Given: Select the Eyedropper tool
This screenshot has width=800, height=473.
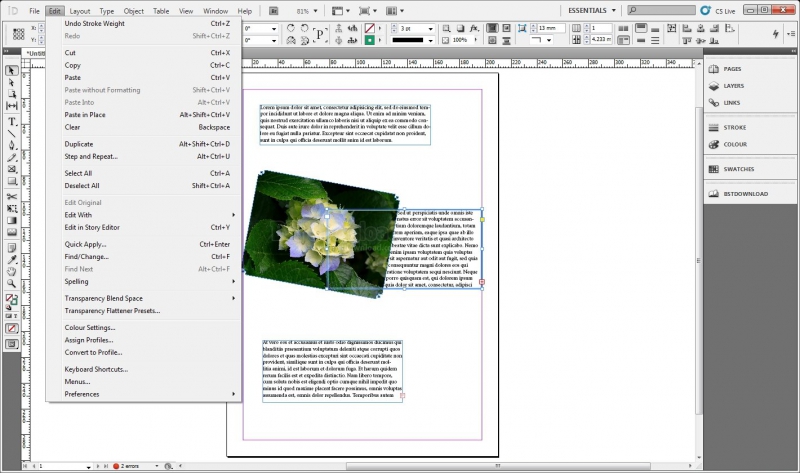Looking at the screenshot, I should [11, 260].
